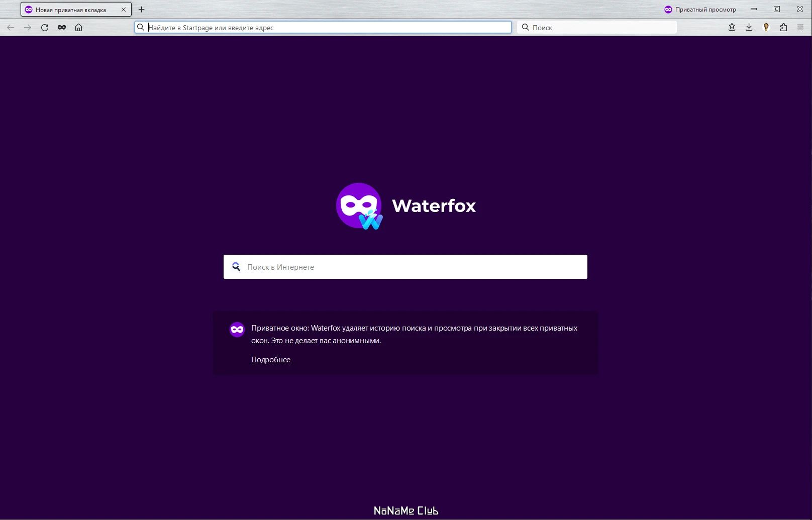The image size is (812, 520).
Task: Click the toolbar 'Поиск' search box
Action: pos(597,28)
